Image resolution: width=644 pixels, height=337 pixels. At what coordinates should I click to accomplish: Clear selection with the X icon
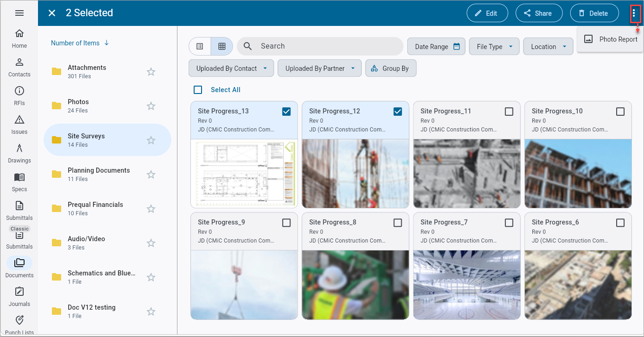pyautogui.click(x=52, y=13)
